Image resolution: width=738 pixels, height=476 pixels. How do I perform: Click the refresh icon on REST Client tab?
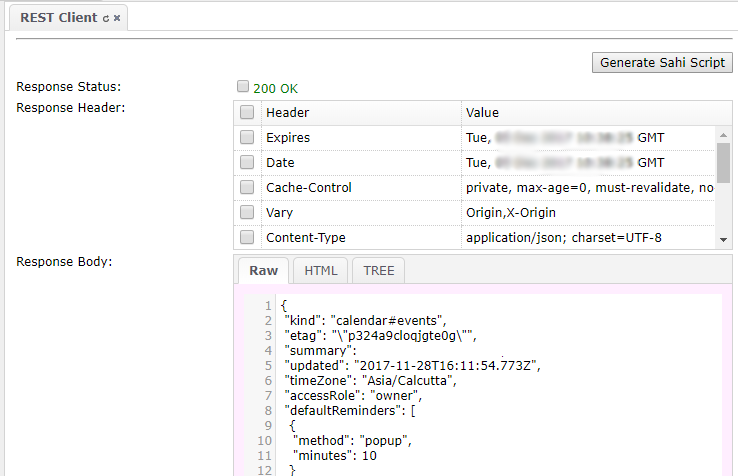(106, 19)
